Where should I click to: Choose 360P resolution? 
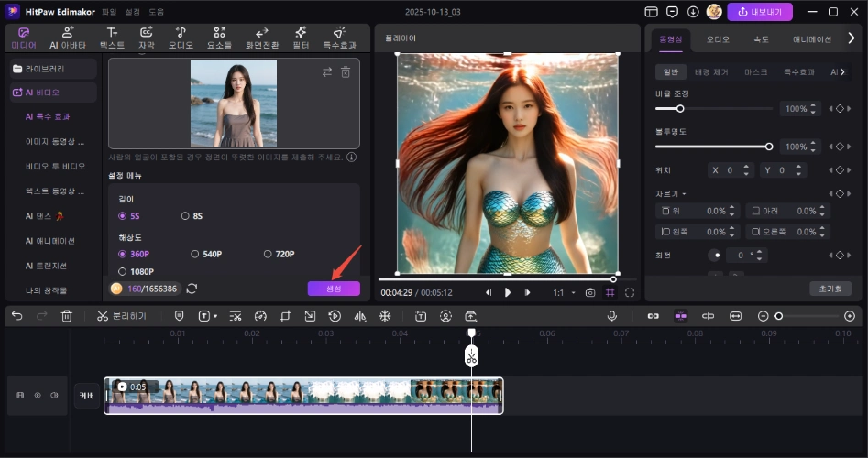coord(134,254)
